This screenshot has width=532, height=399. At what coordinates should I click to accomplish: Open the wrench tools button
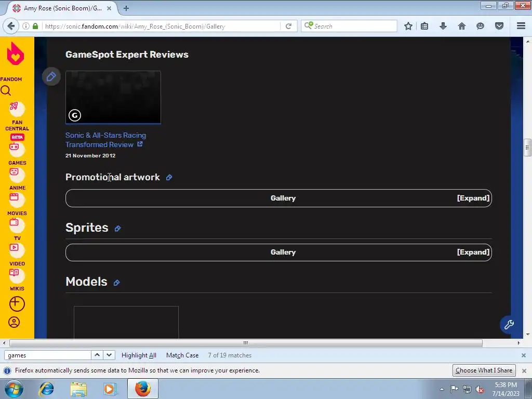click(509, 325)
